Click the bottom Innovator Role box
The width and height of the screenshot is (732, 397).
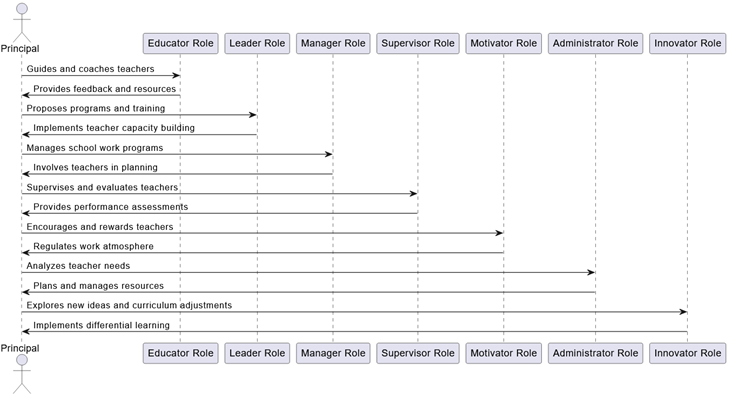coord(687,353)
